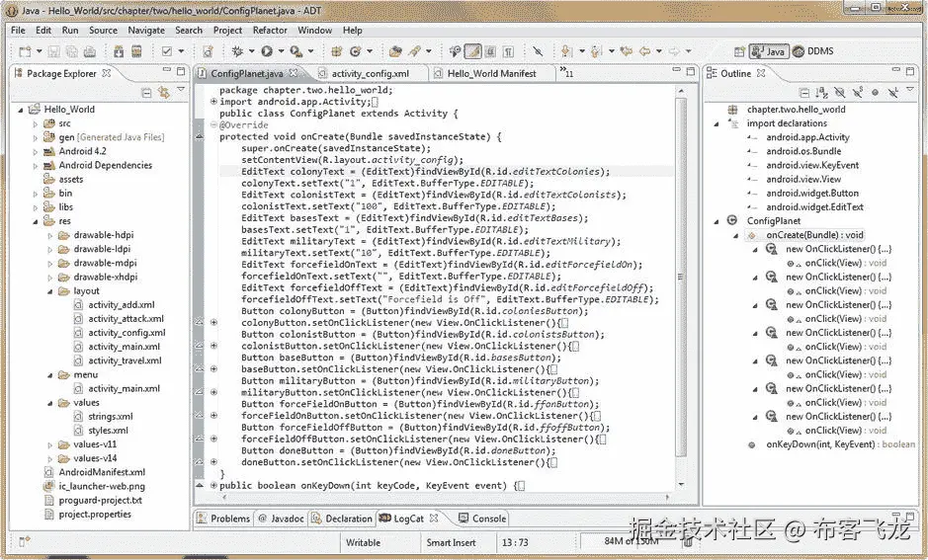This screenshot has width=928, height=560.
Task: Click the Open Perspective icon
Action: [x=739, y=51]
